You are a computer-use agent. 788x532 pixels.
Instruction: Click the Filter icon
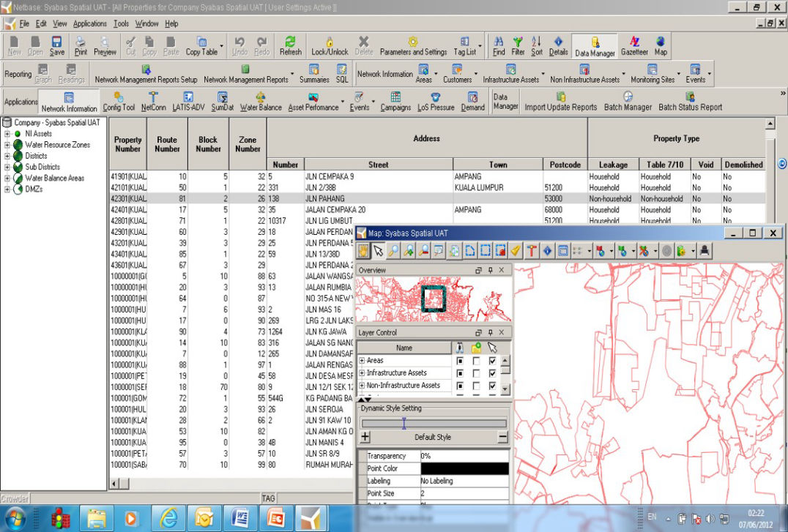tap(518, 45)
